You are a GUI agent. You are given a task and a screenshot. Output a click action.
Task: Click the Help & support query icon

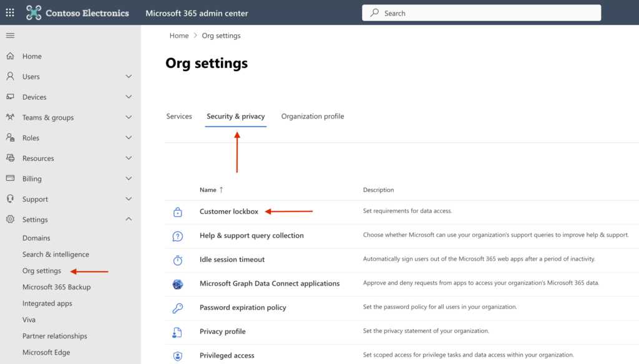178,236
